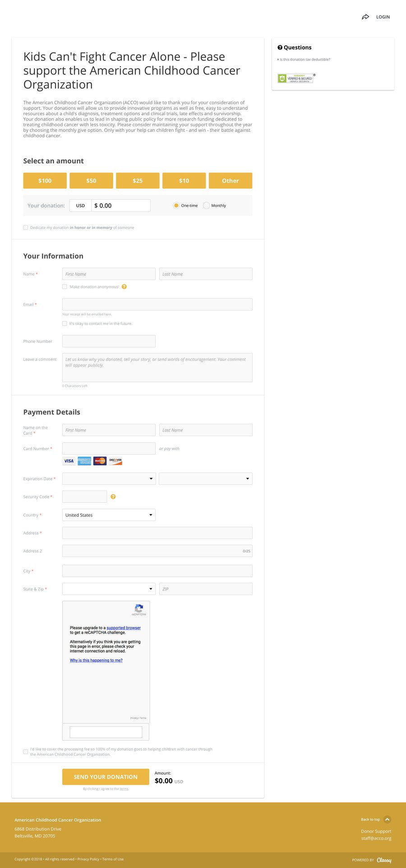Open 'Why is this happening to me?' link
Image resolution: width=406 pixels, height=868 pixels.
pos(96,660)
